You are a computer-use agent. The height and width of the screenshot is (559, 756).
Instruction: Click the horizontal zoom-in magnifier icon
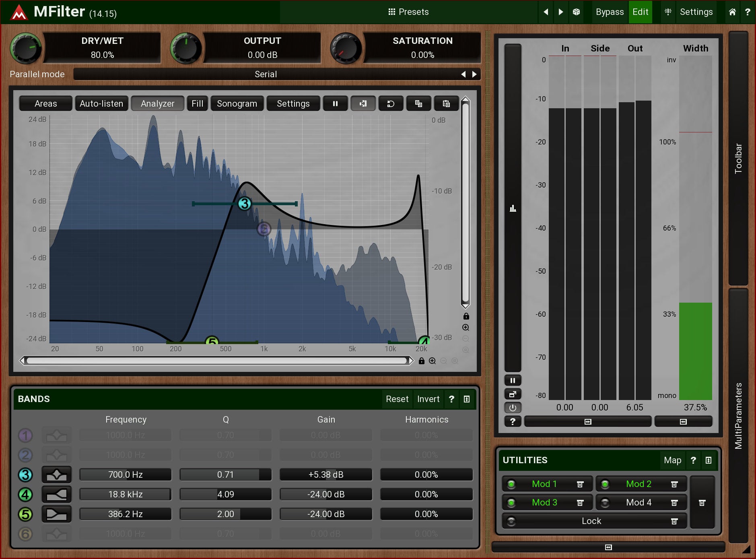(x=432, y=361)
